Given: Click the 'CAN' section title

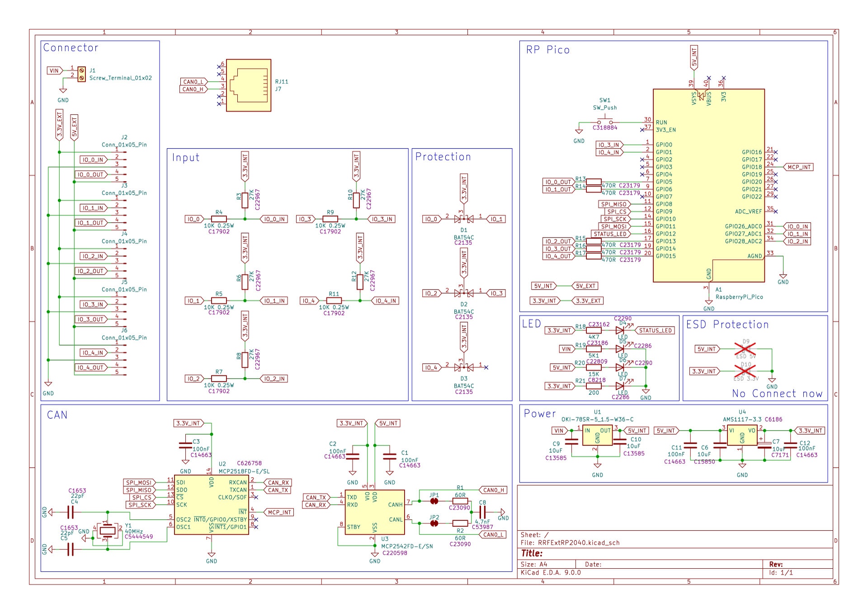Looking at the screenshot, I should (57, 415).
